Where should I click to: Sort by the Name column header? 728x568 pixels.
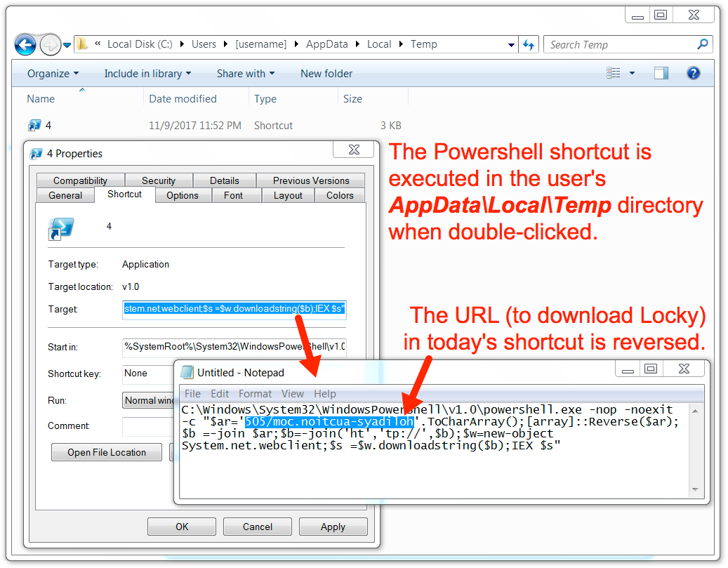click(x=41, y=99)
